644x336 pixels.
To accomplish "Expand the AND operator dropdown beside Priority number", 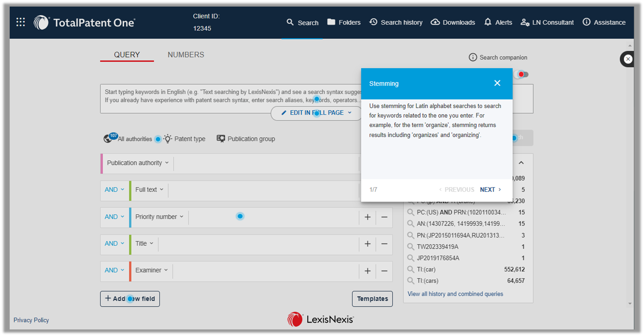I will tap(114, 216).
